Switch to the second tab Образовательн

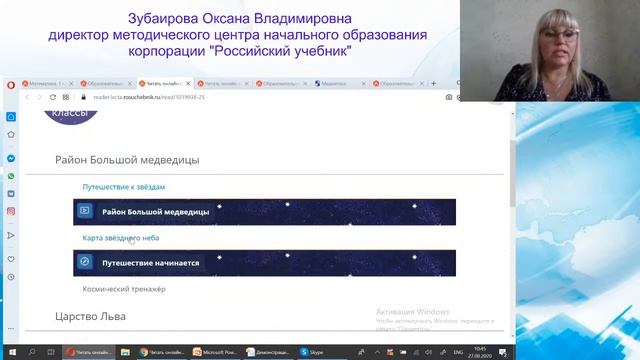tap(106, 83)
